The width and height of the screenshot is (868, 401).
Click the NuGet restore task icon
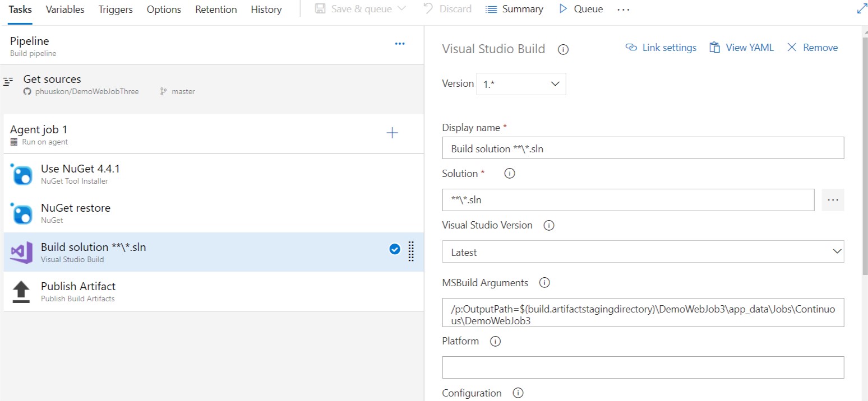(22, 213)
